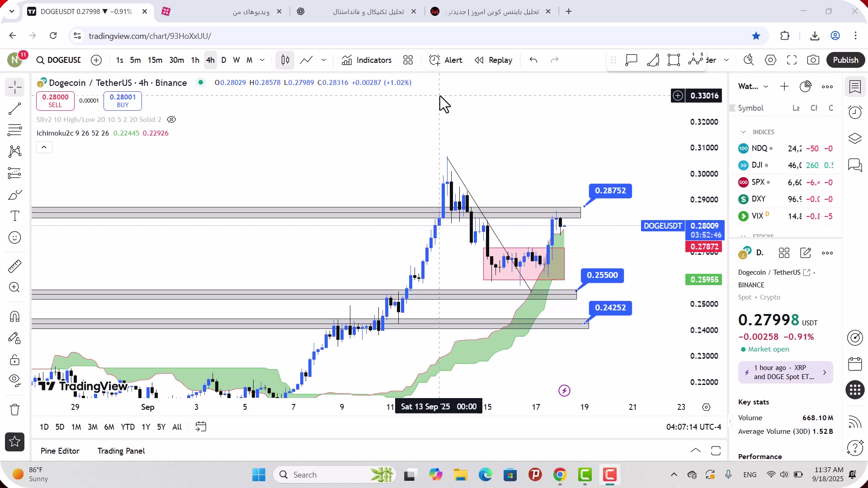Add symbol to compare with plus icon
The image size is (868, 488).
(96, 60)
